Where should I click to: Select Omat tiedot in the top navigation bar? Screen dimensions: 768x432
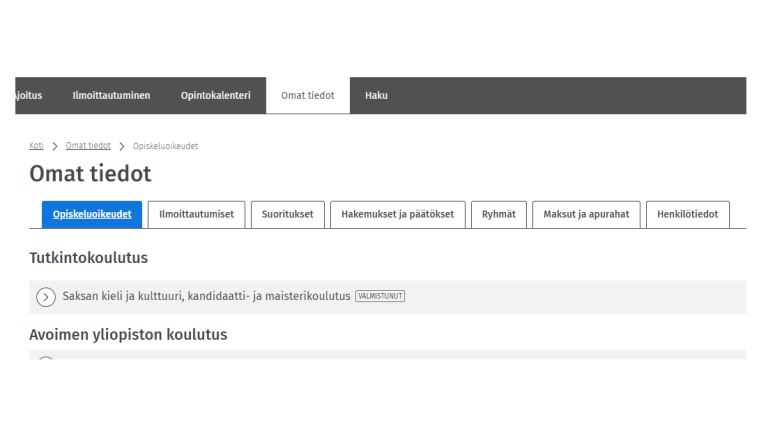pos(307,96)
